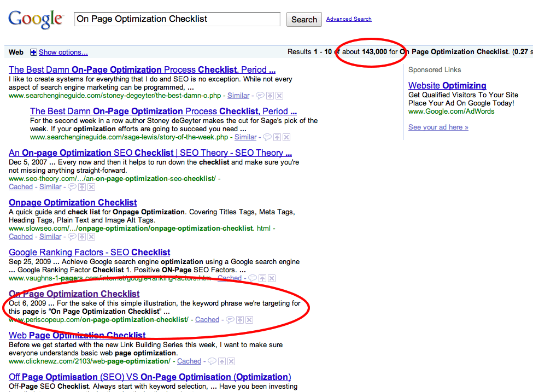533x392 pixels.
Task: Click comment bubble icon for clicknewz.com result
Action: pos(212,361)
